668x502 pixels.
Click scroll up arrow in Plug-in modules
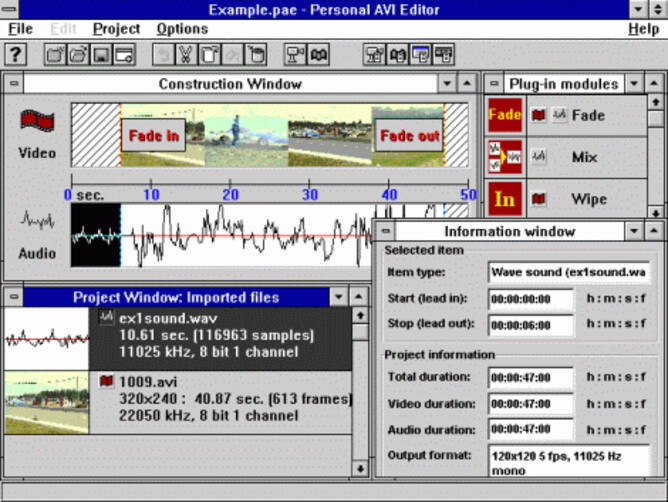(656, 102)
